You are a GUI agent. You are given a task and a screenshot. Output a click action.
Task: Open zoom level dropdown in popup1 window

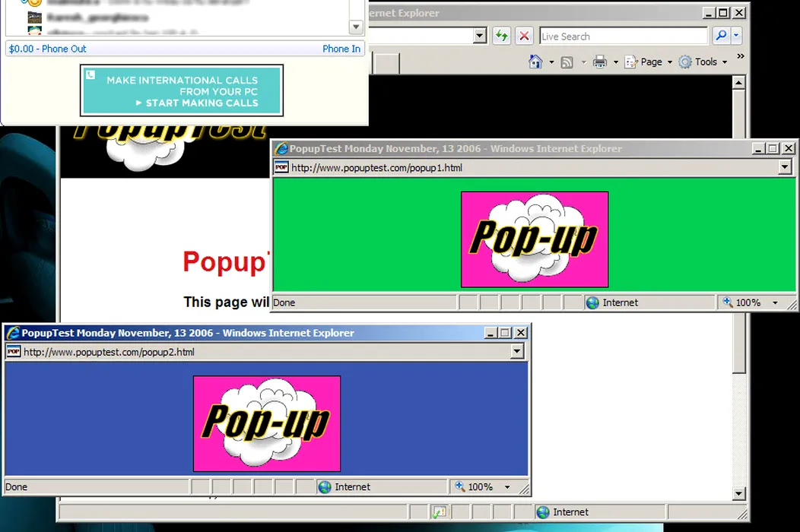[x=776, y=303]
